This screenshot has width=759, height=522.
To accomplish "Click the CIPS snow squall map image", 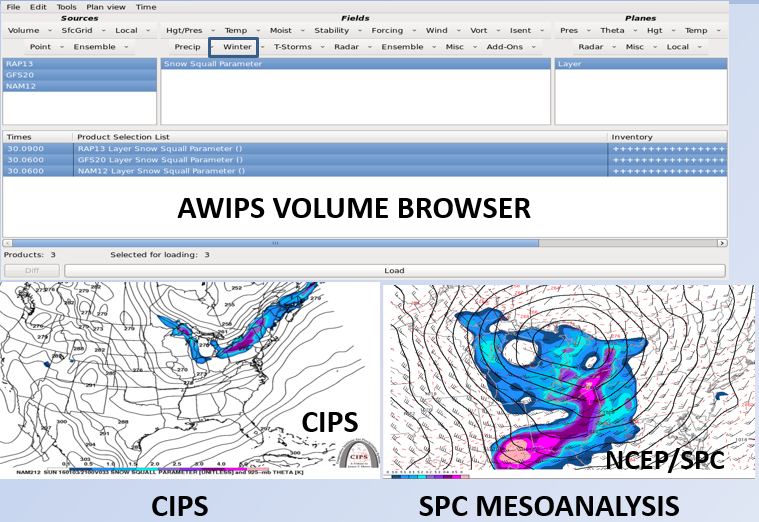I will (x=190, y=380).
